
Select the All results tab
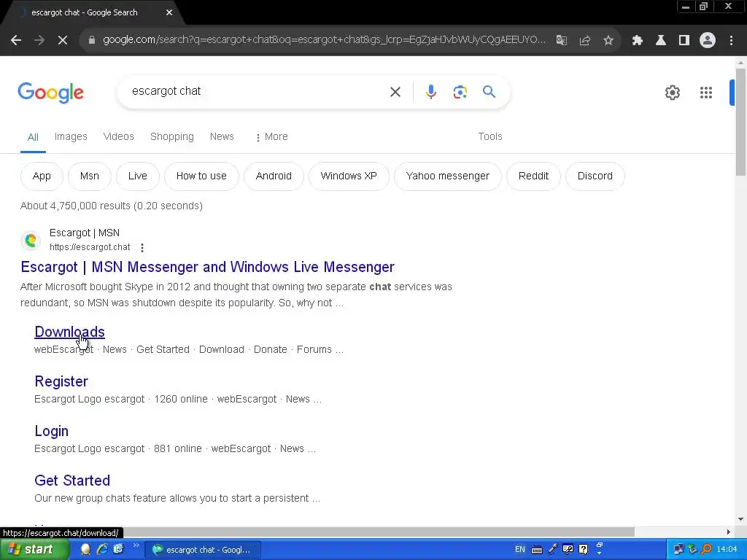click(33, 137)
